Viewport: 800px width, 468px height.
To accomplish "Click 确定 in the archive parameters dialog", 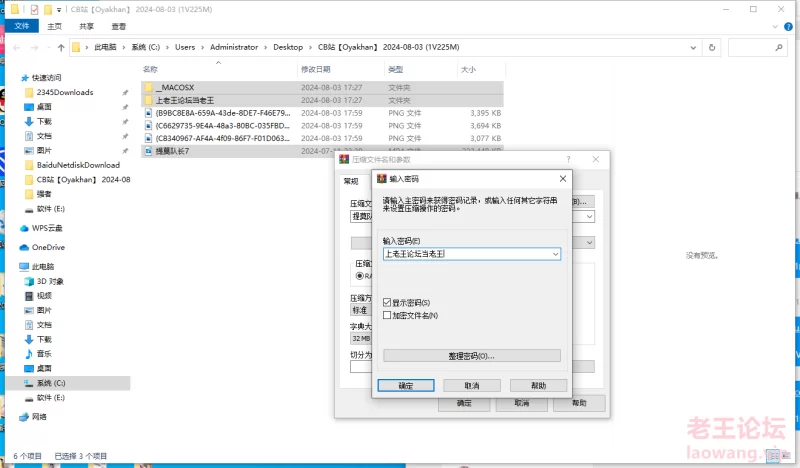I will click(464, 403).
